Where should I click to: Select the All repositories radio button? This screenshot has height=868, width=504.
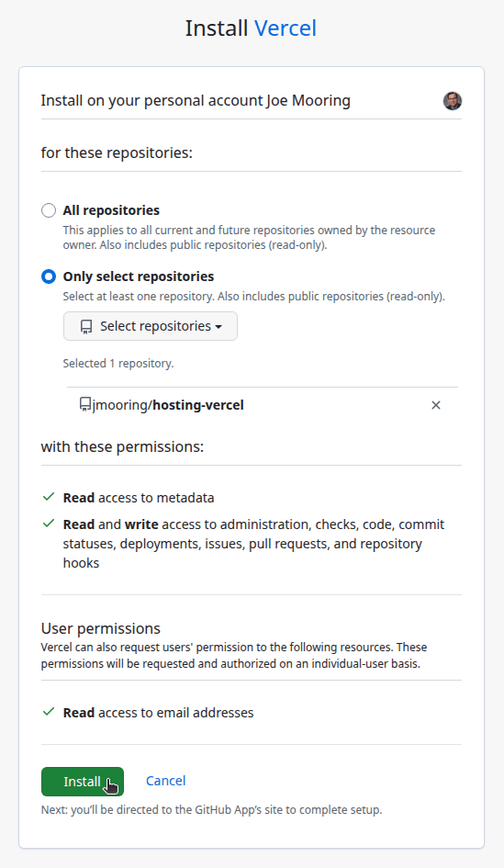click(49, 210)
